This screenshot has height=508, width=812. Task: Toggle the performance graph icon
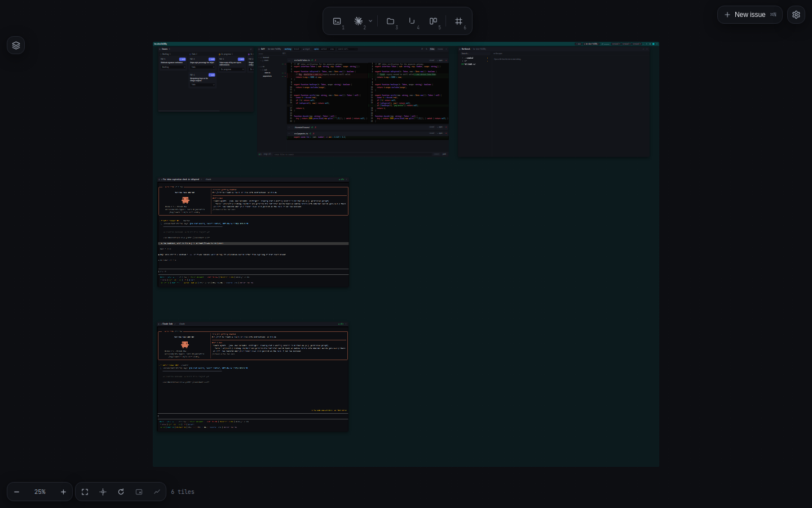click(157, 492)
